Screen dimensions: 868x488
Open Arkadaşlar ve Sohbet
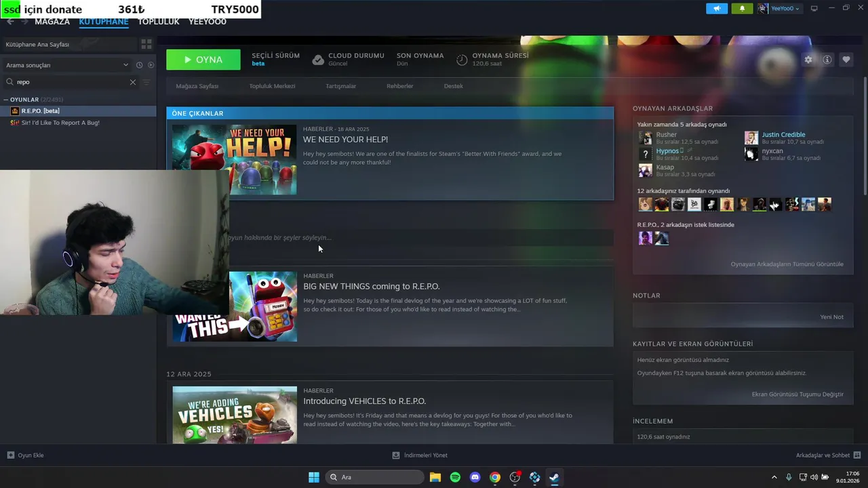[x=823, y=455]
